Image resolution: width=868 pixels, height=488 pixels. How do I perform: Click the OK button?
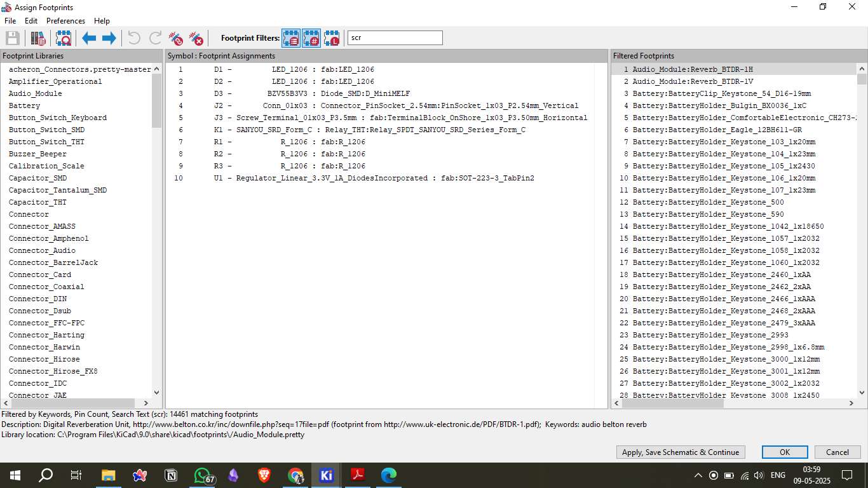click(x=785, y=452)
